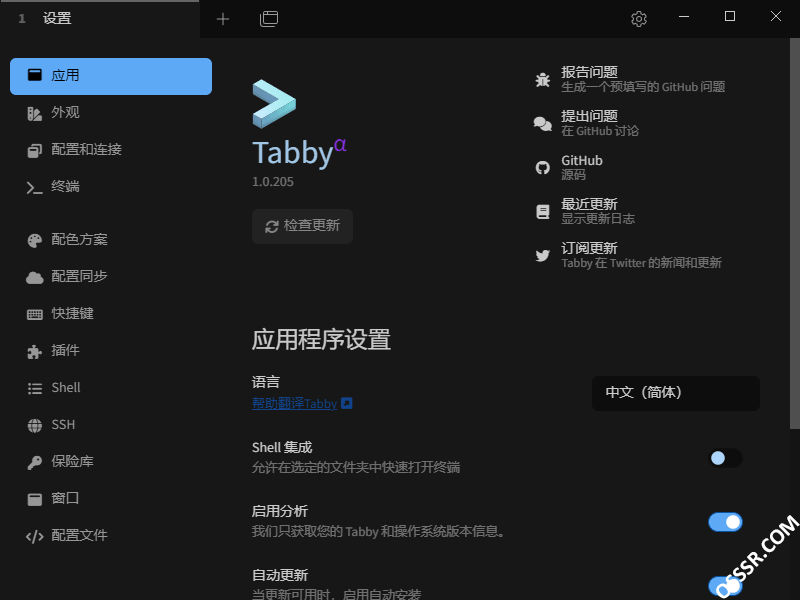The image size is (800, 600).
Task: Select the 应用 settings section
Action: click(x=111, y=76)
